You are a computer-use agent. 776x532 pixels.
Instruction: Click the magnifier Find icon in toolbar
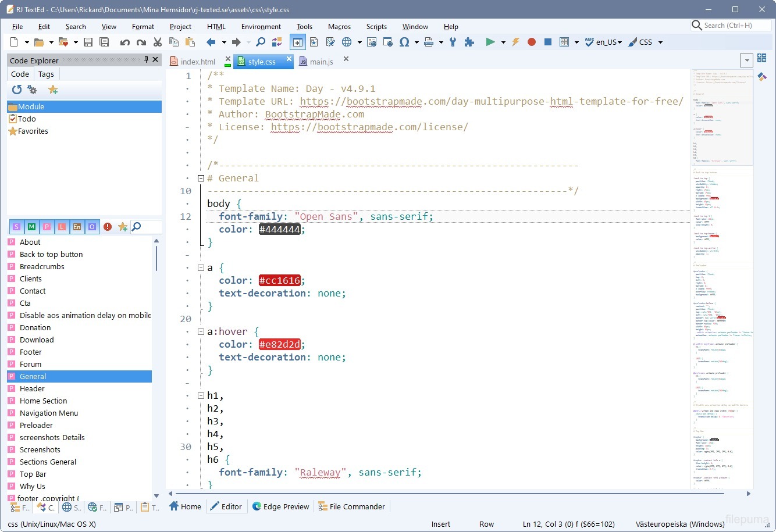pos(261,42)
